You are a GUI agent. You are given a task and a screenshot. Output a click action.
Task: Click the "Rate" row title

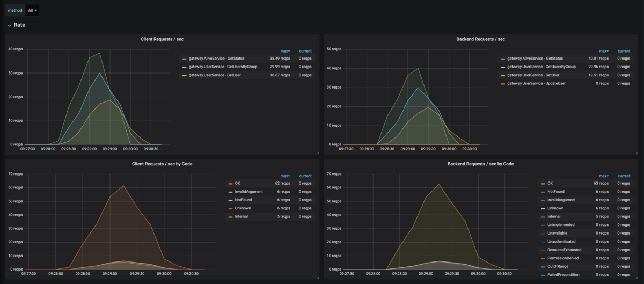click(19, 25)
